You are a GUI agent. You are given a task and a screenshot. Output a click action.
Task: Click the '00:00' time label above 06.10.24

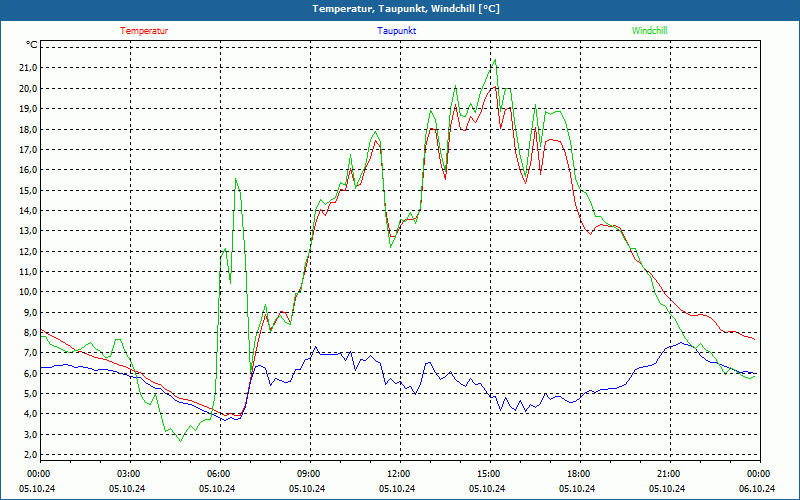point(759,474)
